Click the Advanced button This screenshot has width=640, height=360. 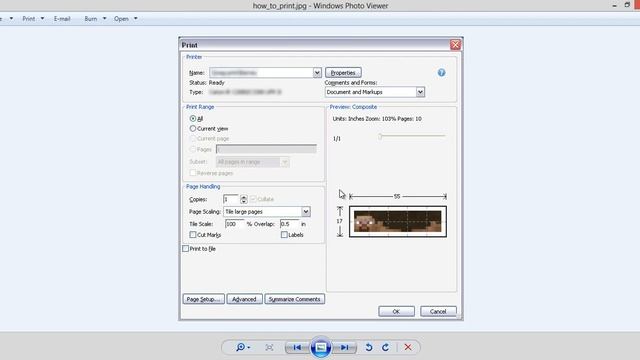pos(244,299)
